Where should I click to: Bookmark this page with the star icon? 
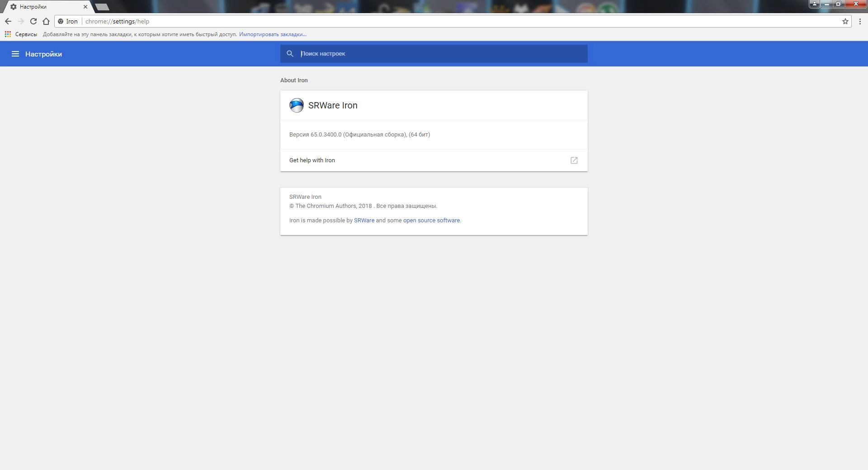[845, 21]
